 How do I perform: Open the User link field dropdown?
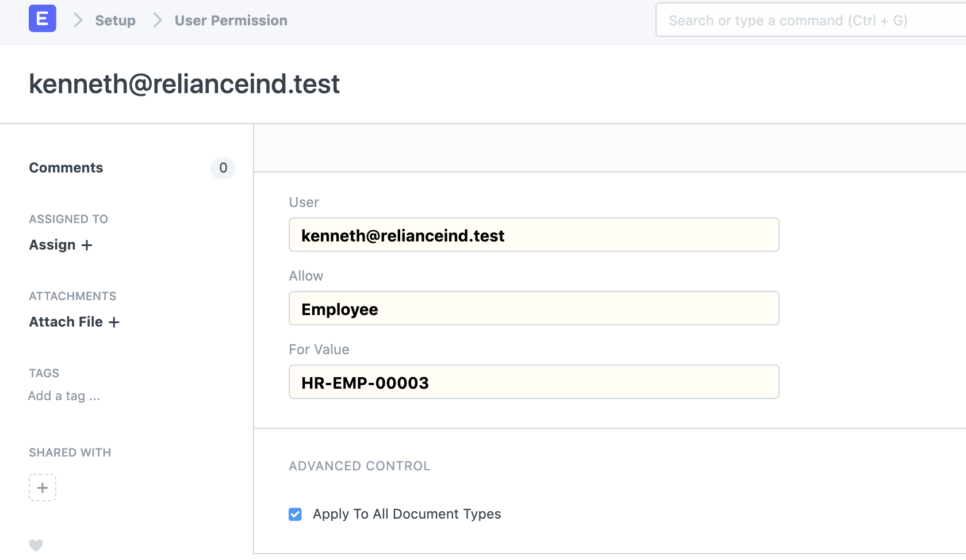click(534, 235)
